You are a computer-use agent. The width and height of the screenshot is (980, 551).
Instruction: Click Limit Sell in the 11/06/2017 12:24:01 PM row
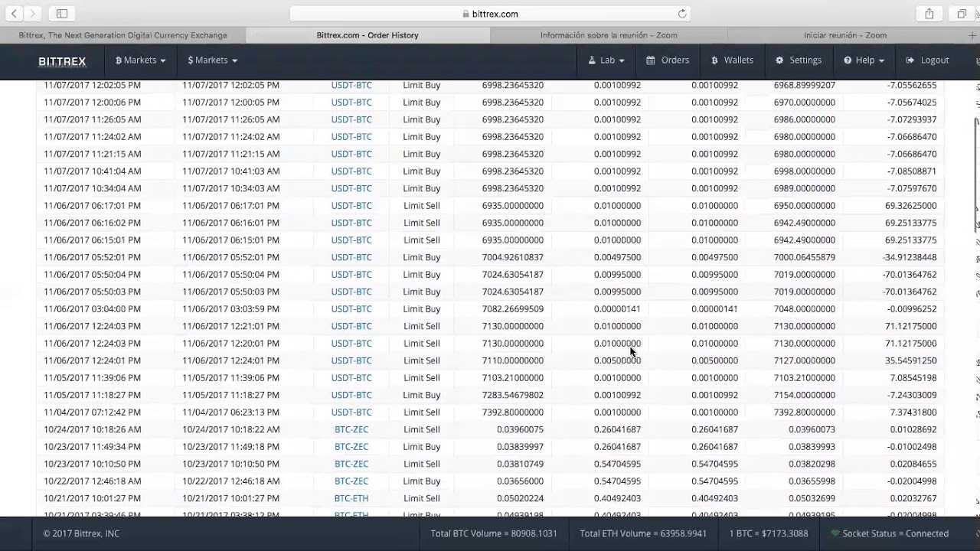tap(422, 360)
